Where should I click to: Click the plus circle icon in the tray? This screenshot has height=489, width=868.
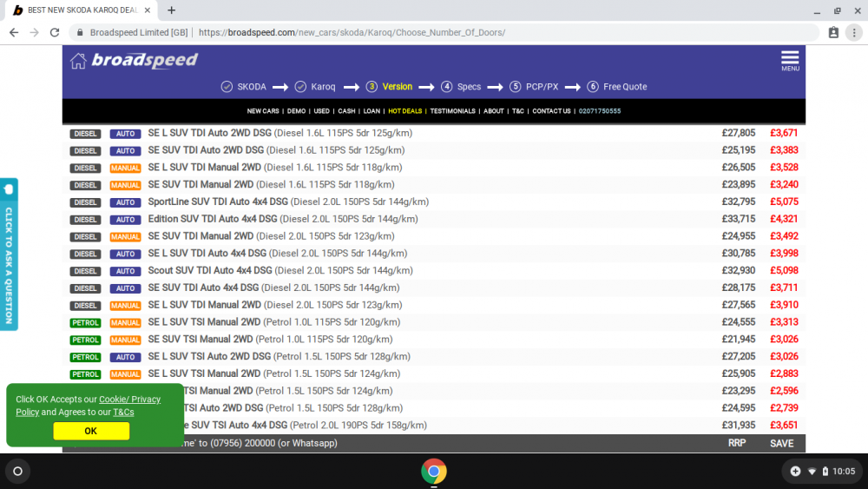[x=795, y=472]
